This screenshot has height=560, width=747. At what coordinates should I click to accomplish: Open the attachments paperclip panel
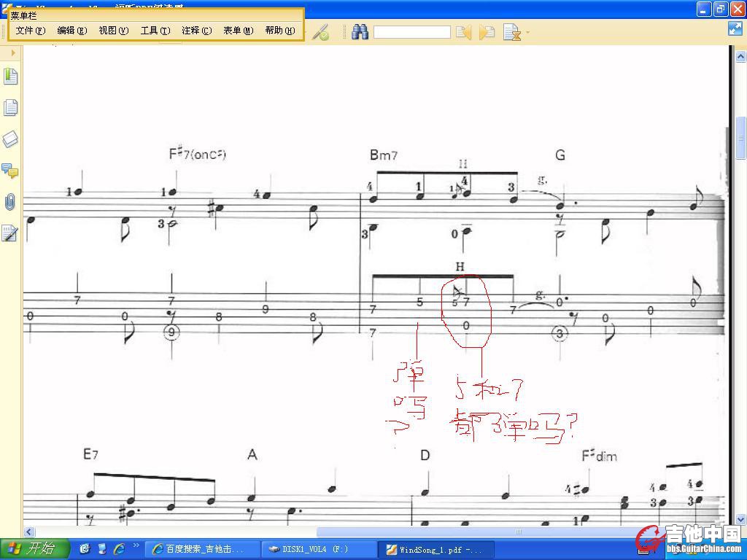click(10, 202)
